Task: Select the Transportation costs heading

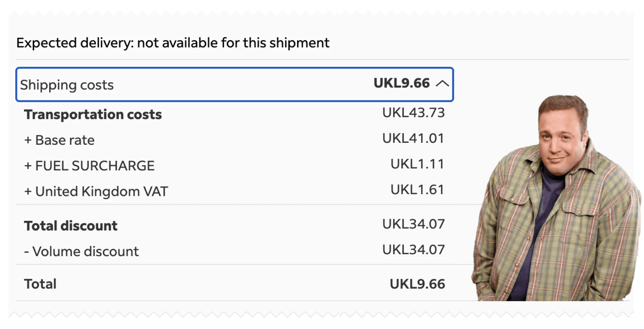Action: 93,115
